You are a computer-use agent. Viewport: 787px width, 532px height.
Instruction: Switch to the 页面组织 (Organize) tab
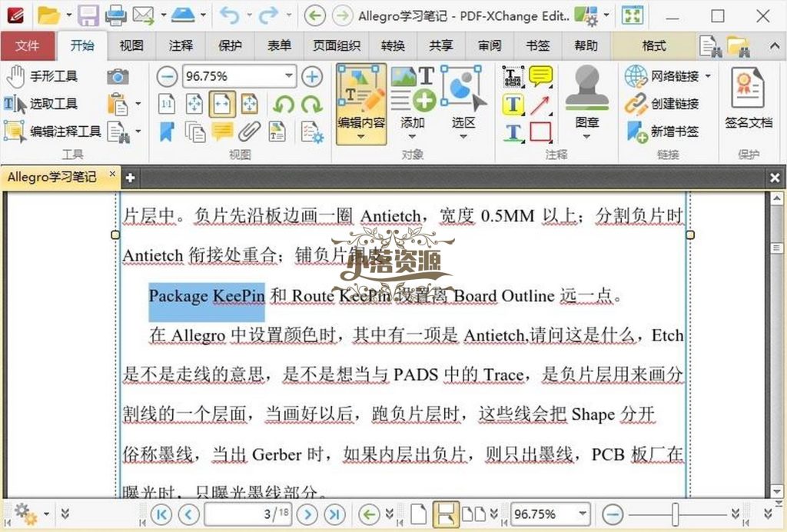tap(337, 45)
